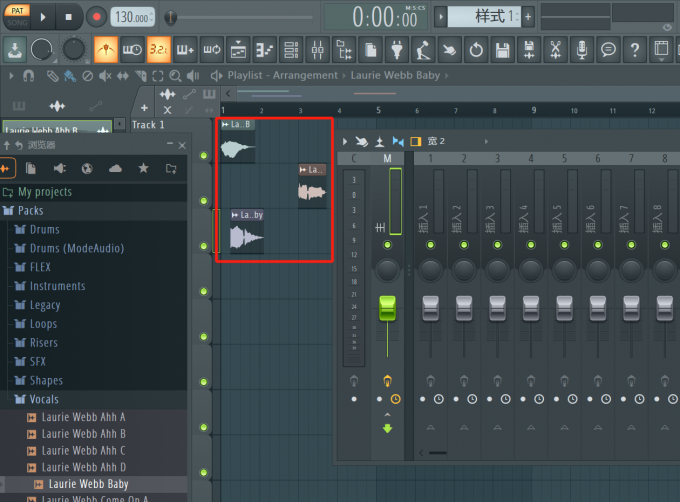Screen dimensions: 680x502
Task: Switch to browser files tab icon
Action: coord(31,168)
